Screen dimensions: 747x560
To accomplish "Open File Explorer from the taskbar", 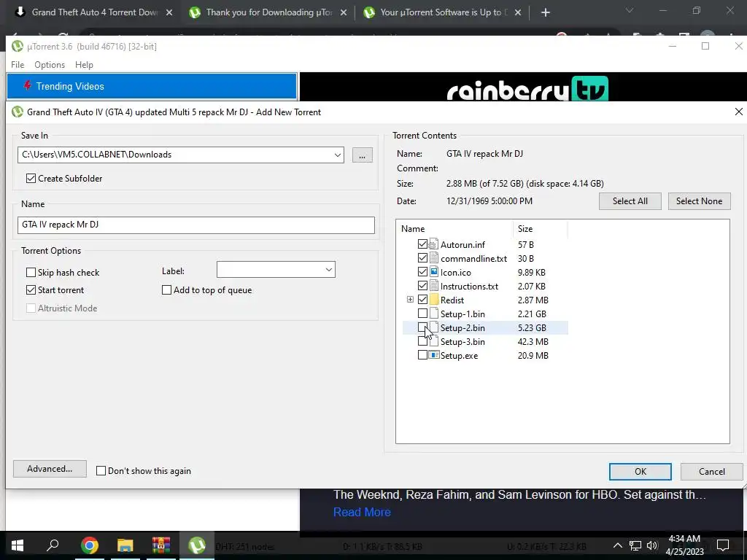I will 125,545.
